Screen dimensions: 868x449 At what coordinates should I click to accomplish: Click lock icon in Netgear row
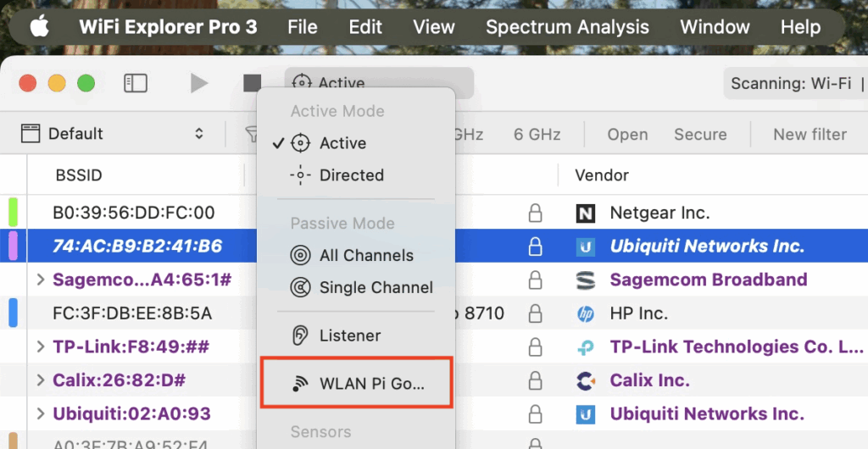535,213
